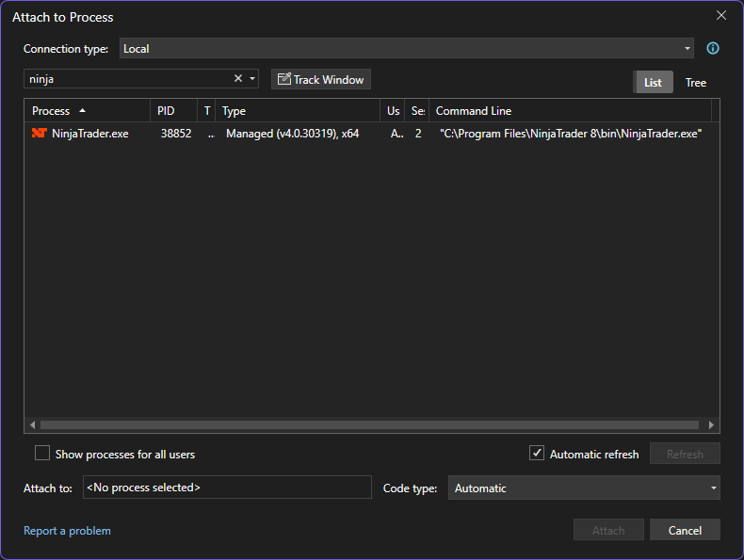Click the Managed (v4.0.30319), x64 type cell
The height and width of the screenshot is (560, 744).
tap(292, 134)
